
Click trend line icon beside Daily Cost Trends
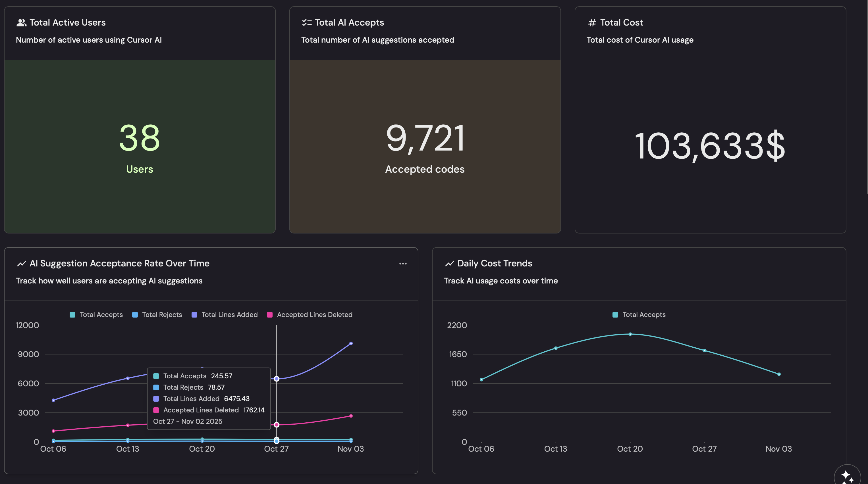[449, 263]
